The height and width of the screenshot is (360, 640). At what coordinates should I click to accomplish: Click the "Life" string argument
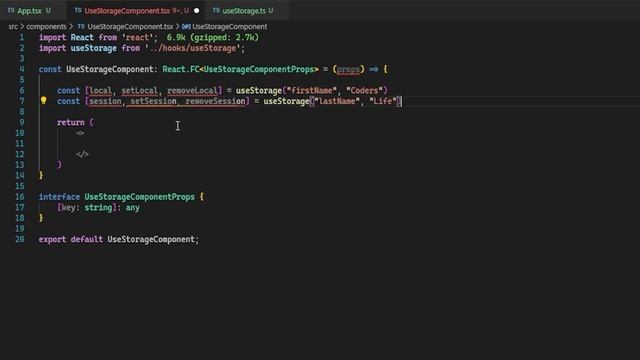[383, 101]
